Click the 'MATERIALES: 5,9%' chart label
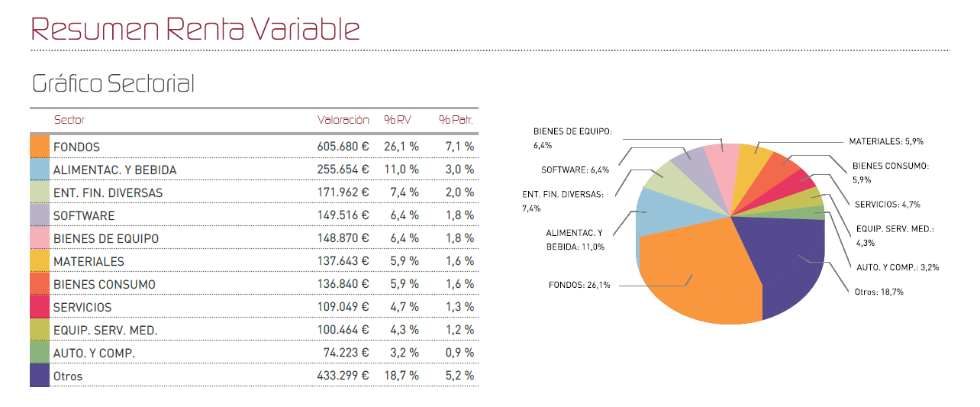 tap(887, 141)
